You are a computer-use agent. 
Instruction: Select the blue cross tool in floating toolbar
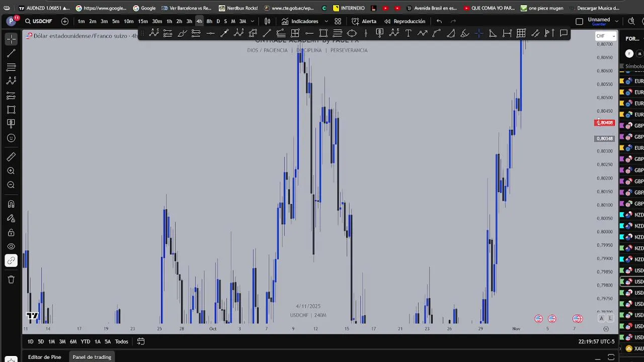(x=478, y=33)
